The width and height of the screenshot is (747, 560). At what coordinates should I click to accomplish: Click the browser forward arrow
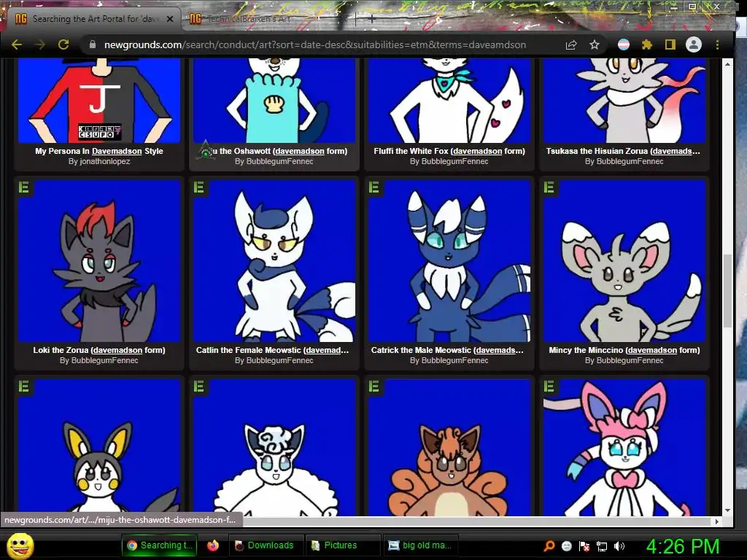coord(40,44)
